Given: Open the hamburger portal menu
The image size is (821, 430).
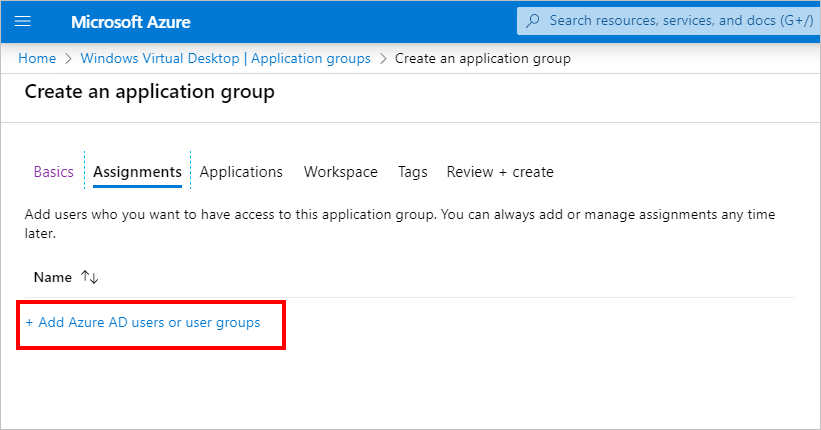Looking at the screenshot, I should pos(23,21).
